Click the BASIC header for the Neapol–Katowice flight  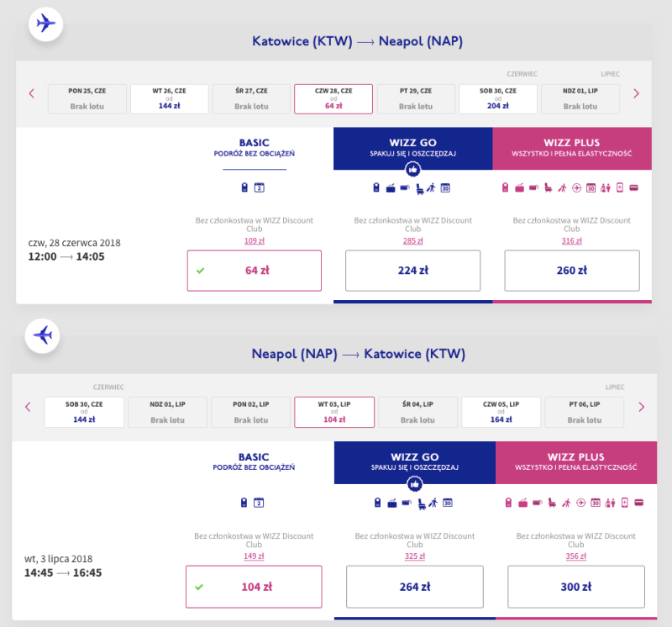[254, 462]
